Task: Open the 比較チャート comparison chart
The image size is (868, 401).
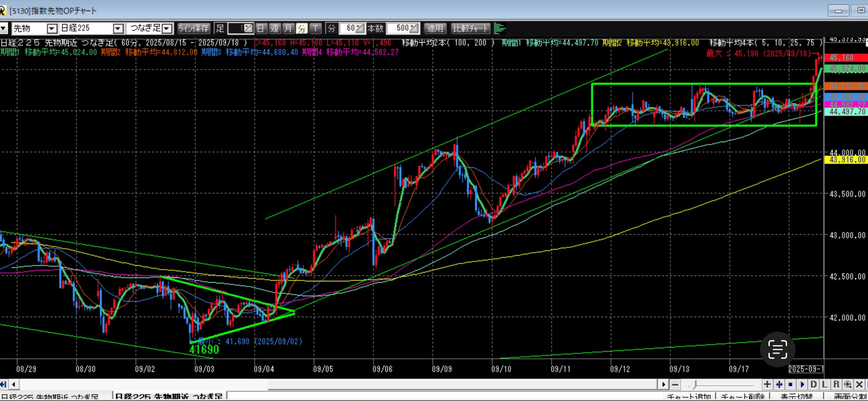Action: [x=470, y=28]
